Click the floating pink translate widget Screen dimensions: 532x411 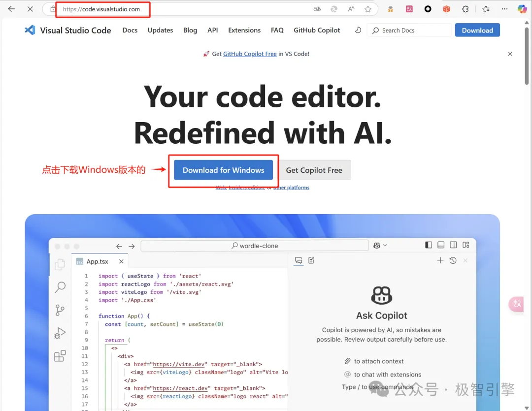[516, 304]
